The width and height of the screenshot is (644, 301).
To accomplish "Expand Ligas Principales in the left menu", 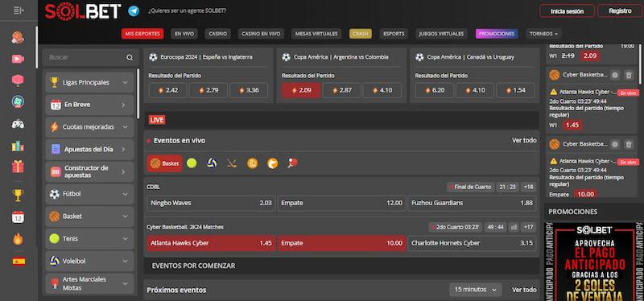I will tap(89, 82).
